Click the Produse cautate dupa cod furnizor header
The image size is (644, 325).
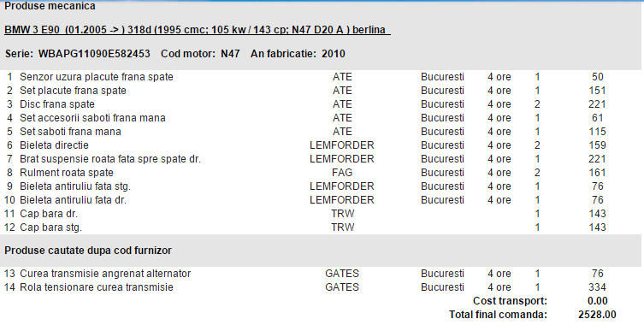[88, 251]
